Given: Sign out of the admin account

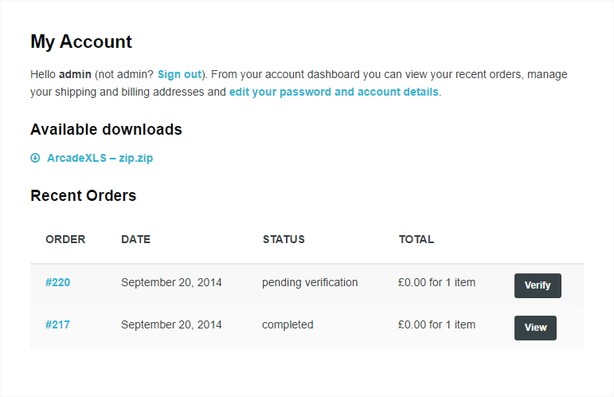Looking at the screenshot, I should (179, 74).
